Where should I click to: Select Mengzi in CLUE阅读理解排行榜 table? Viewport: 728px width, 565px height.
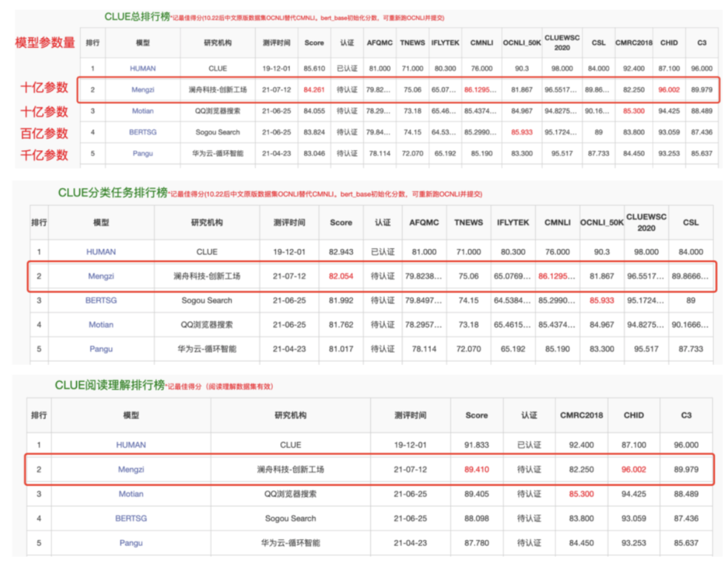pyautogui.click(x=131, y=469)
